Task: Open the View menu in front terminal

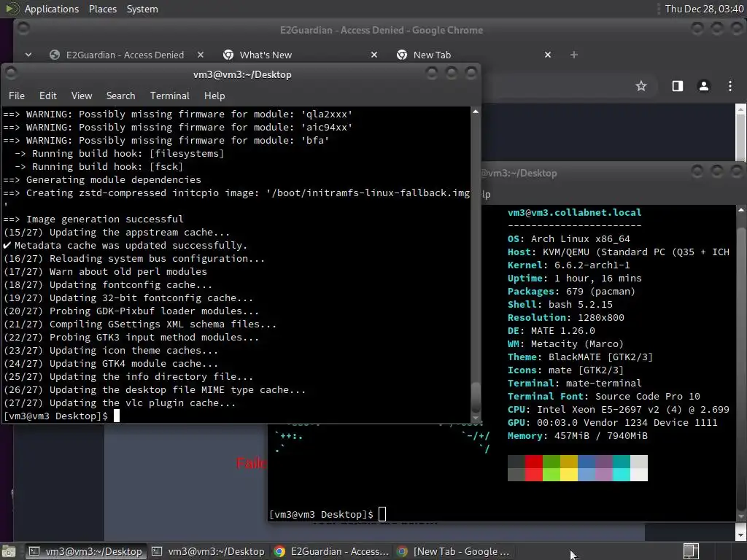Action: point(82,96)
